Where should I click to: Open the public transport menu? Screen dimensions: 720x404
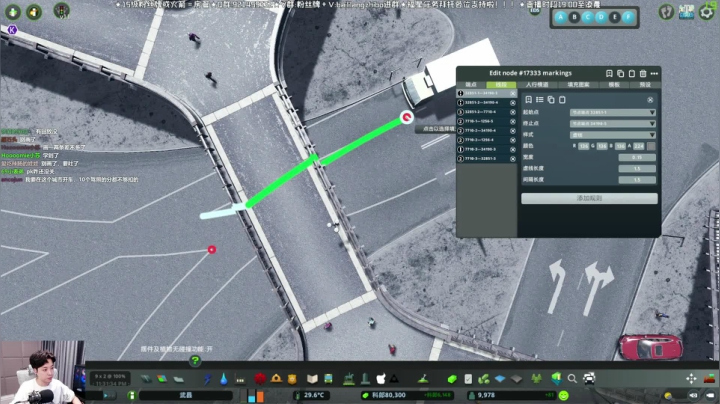[x=328, y=379]
